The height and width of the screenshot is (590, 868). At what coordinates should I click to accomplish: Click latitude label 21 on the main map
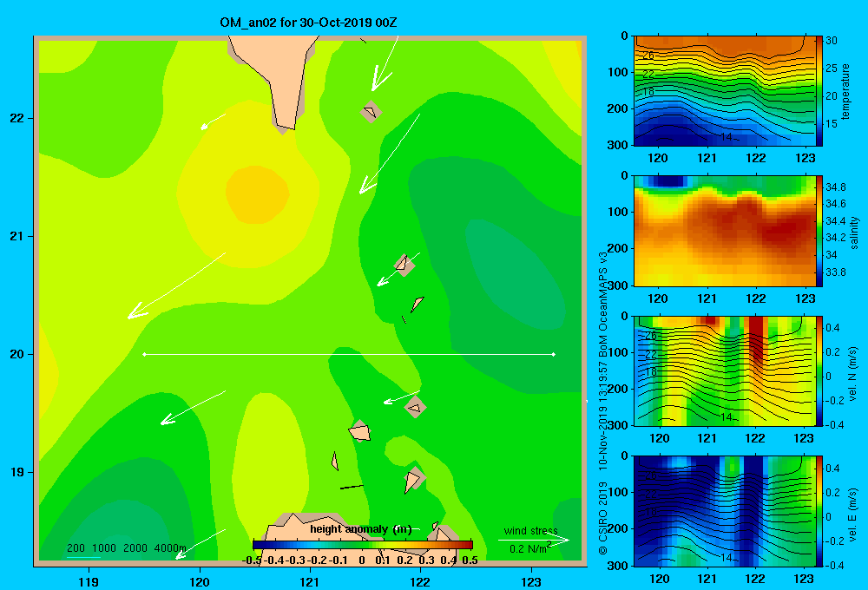[x=17, y=236]
